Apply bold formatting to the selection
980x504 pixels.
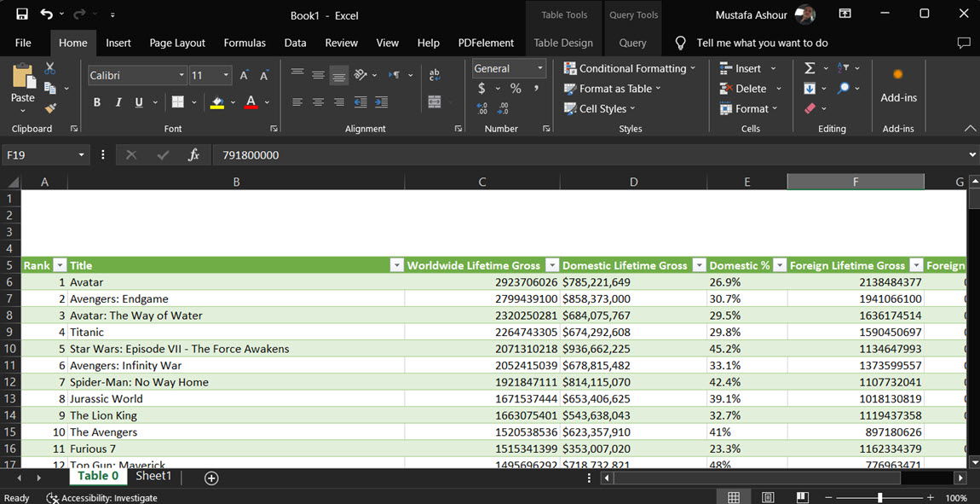[96, 101]
